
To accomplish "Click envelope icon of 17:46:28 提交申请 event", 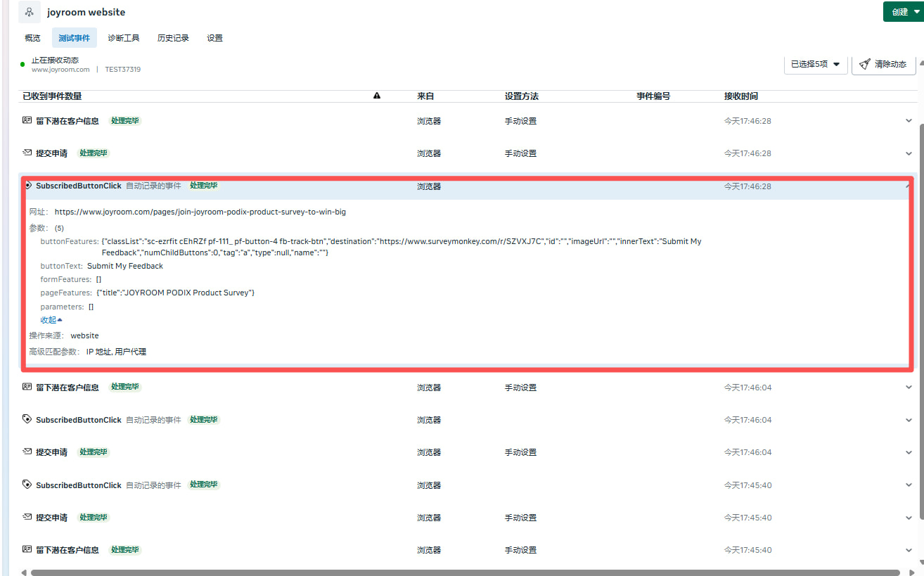I will [x=27, y=153].
